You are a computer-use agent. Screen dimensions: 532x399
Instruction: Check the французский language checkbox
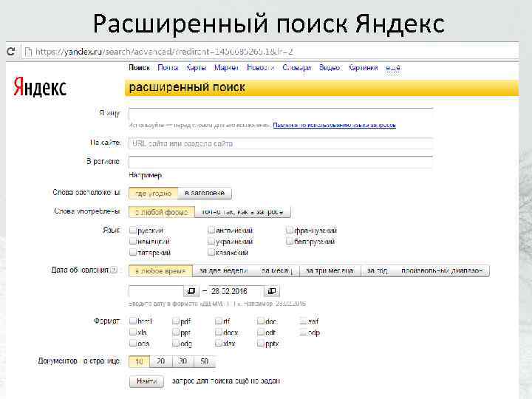coord(290,230)
